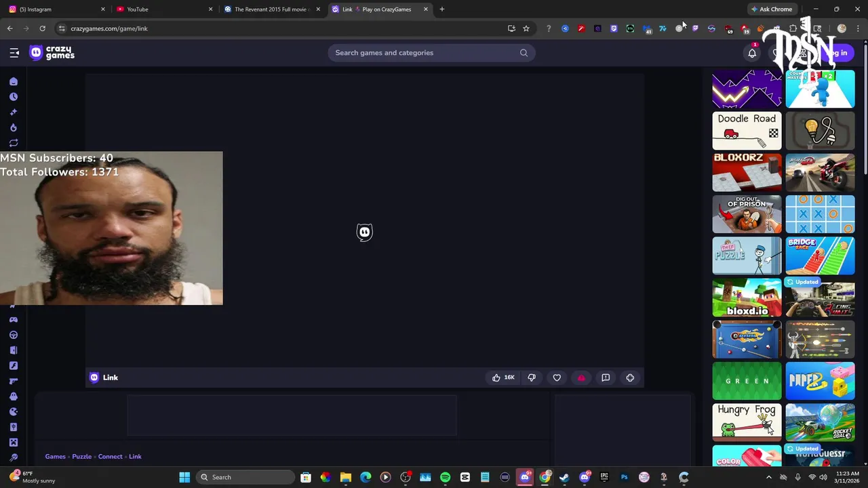The height and width of the screenshot is (488, 868).
Task: Open the Paper.io 2 game thumbnail
Action: 820,381
